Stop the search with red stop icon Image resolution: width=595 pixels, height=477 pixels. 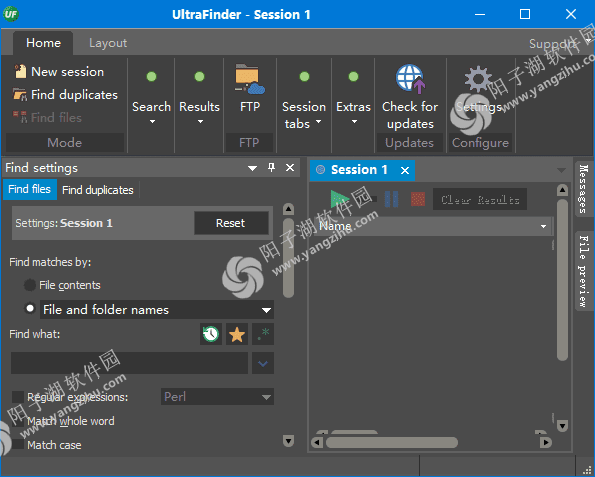(418, 199)
